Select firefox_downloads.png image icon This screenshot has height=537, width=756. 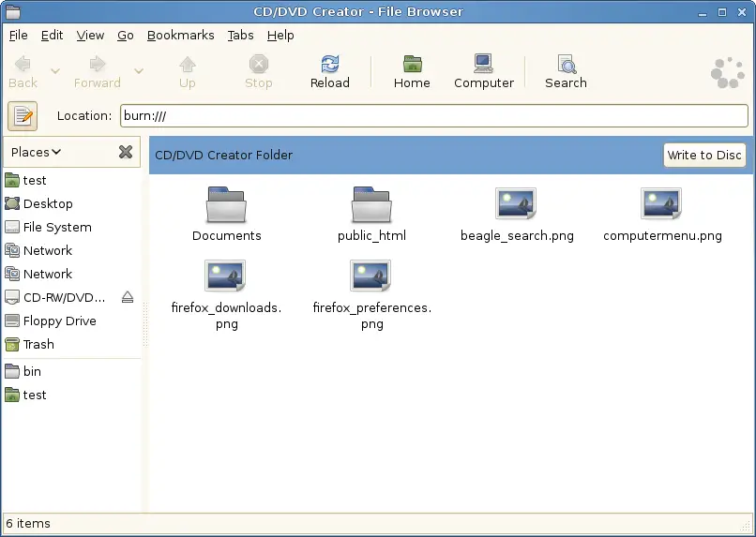tap(226, 277)
